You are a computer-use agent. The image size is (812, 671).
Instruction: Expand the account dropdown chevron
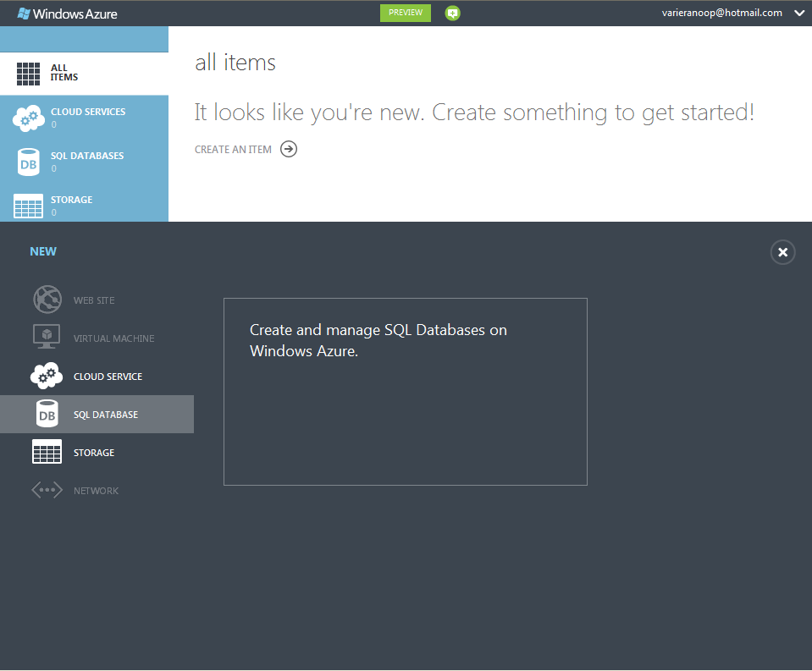(x=799, y=14)
